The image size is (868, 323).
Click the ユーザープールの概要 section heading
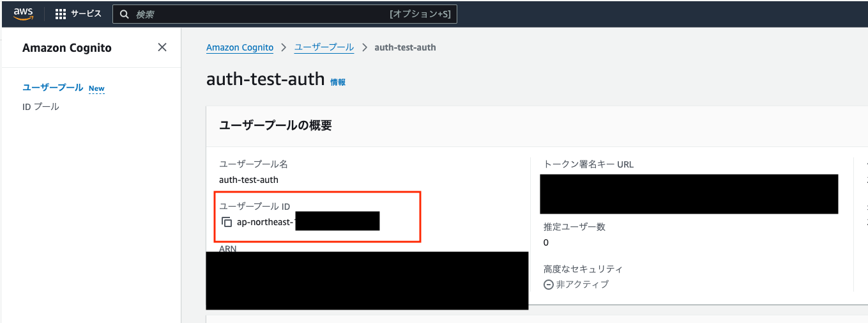coord(275,125)
